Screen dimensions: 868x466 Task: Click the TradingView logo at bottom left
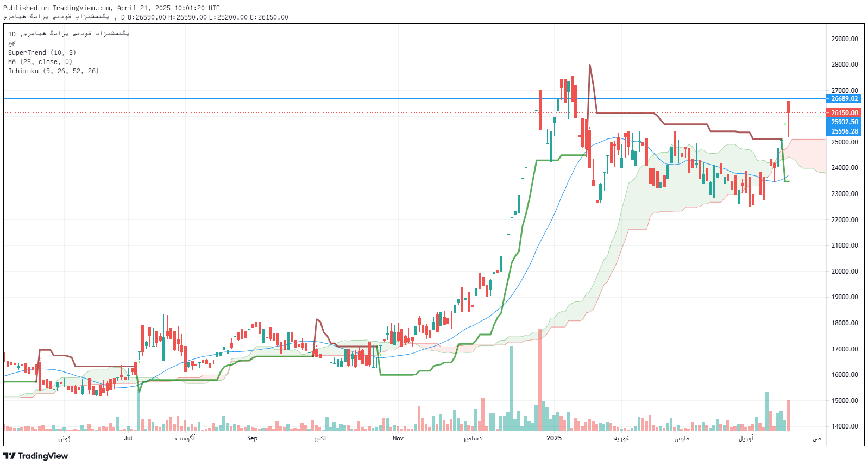point(36,456)
